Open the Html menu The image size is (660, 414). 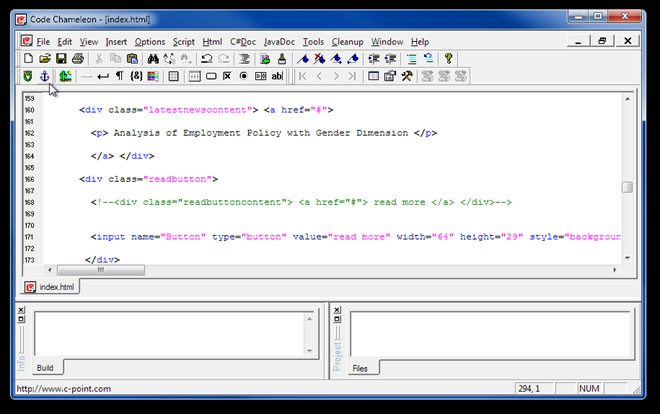(212, 42)
